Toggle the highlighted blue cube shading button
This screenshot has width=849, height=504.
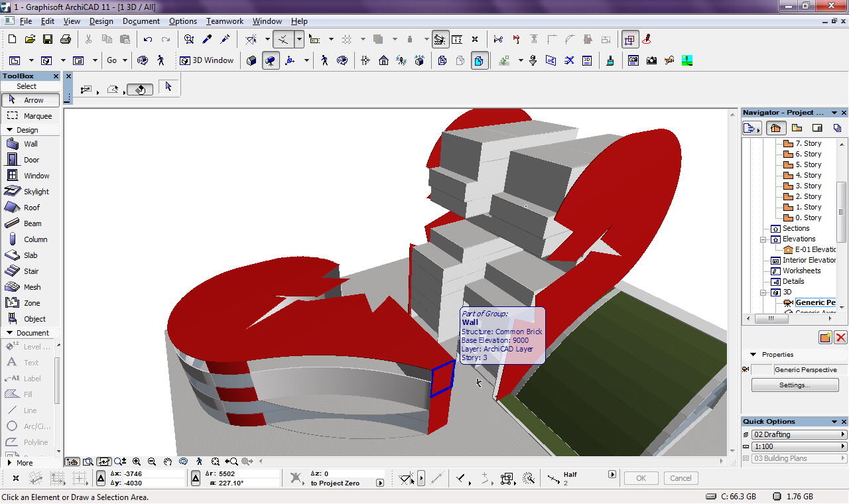click(478, 60)
